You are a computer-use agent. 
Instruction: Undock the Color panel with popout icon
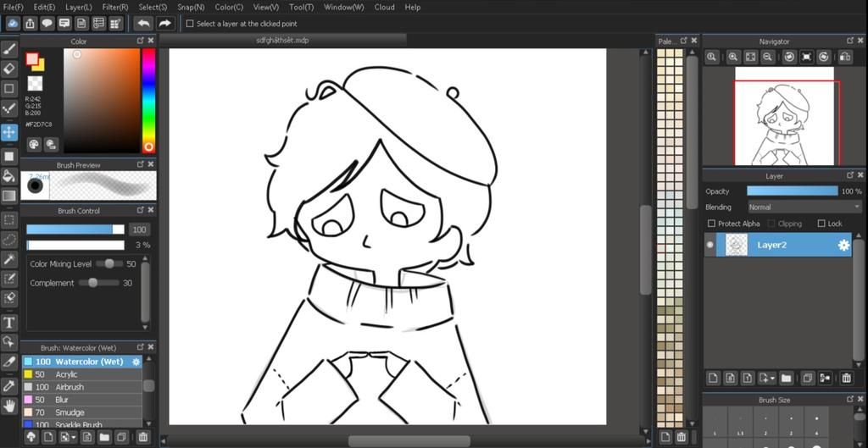pyautogui.click(x=141, y=41)
